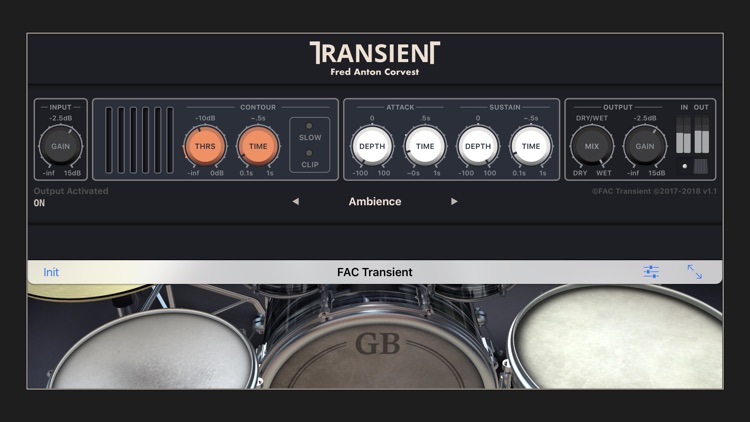Image resolution: width=750 pixels, height=422 pixels.
Task: Click the Contour ~.5s time value
Action: pos(258,118)
